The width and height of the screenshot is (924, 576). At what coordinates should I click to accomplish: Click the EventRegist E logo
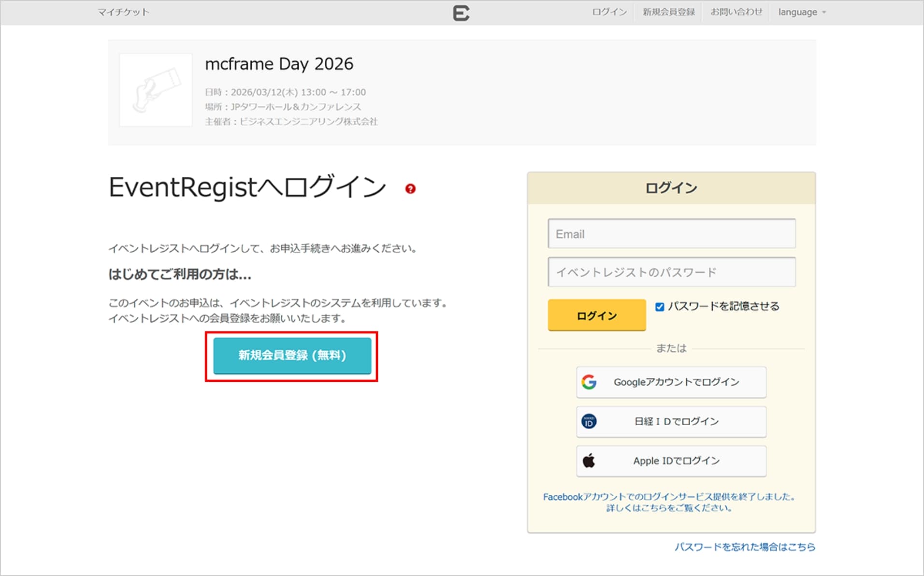[461, 13]
